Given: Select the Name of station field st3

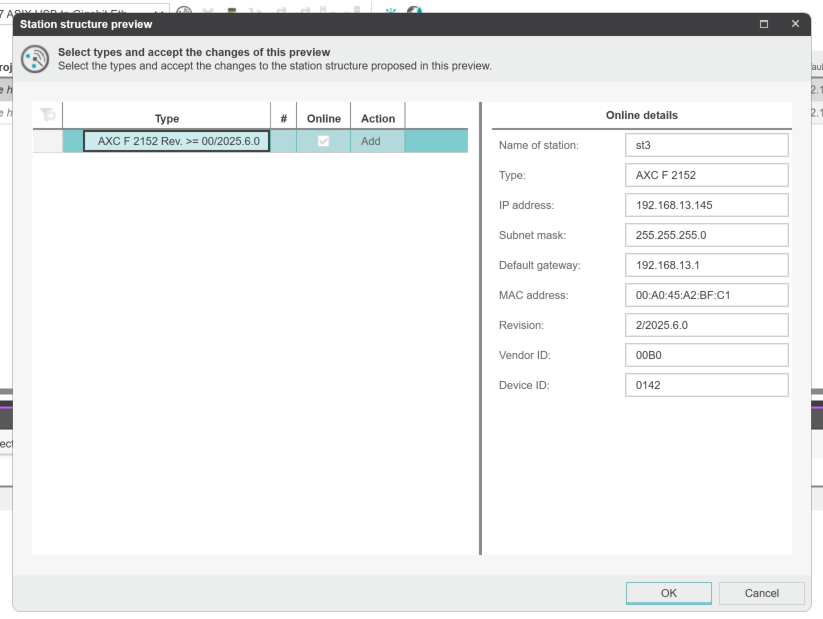Looking at the screenshot, I should [706, 145].
